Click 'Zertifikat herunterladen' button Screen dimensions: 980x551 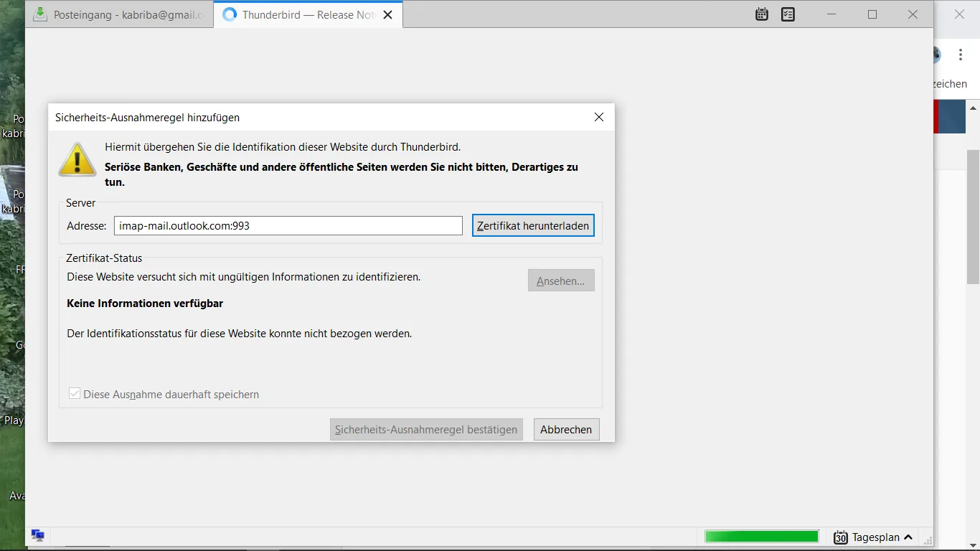(x=533, y=225)
